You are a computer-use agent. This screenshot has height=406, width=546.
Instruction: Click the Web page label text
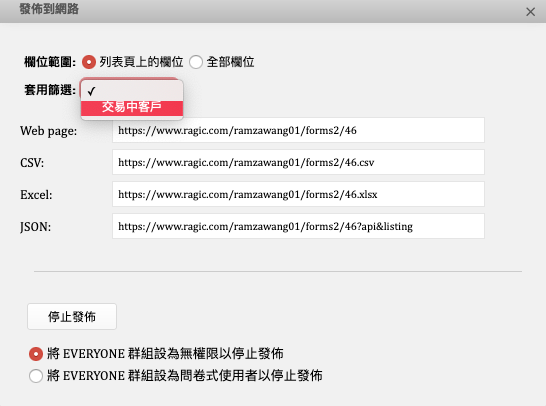click(48, 131)
